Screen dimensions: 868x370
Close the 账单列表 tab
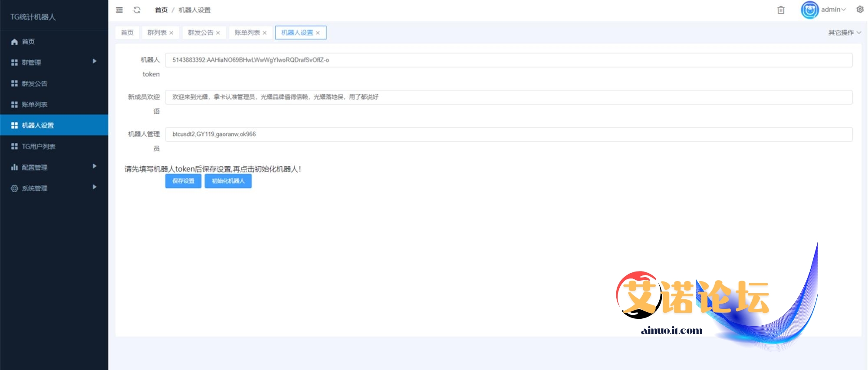[265, 33]
